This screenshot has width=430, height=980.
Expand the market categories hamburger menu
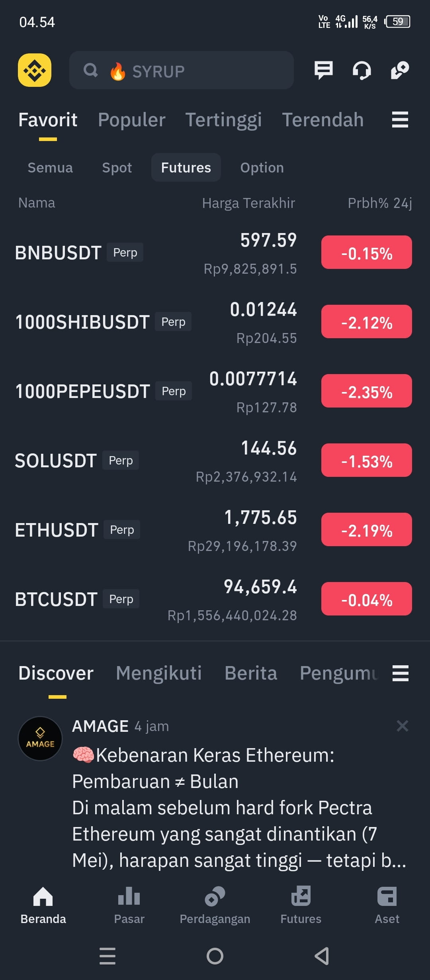coord(400,120)
